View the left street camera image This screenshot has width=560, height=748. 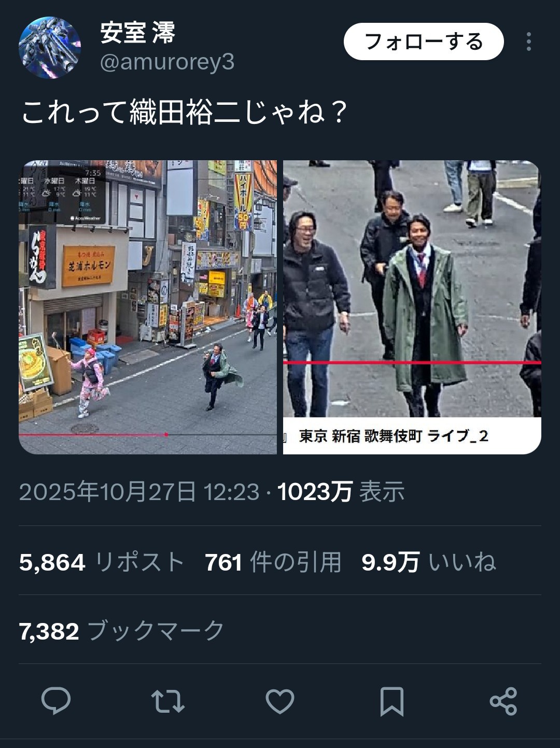pyautogui.click(x=148, y=307)
